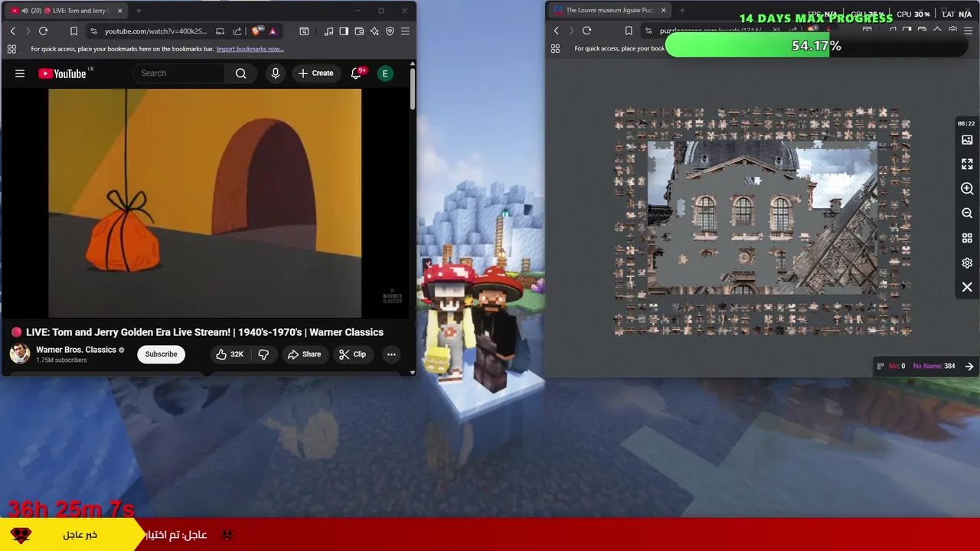Share the YouTube page from the address bar
This screenshot has width=980, height=551.
click(x=237, y=31)
